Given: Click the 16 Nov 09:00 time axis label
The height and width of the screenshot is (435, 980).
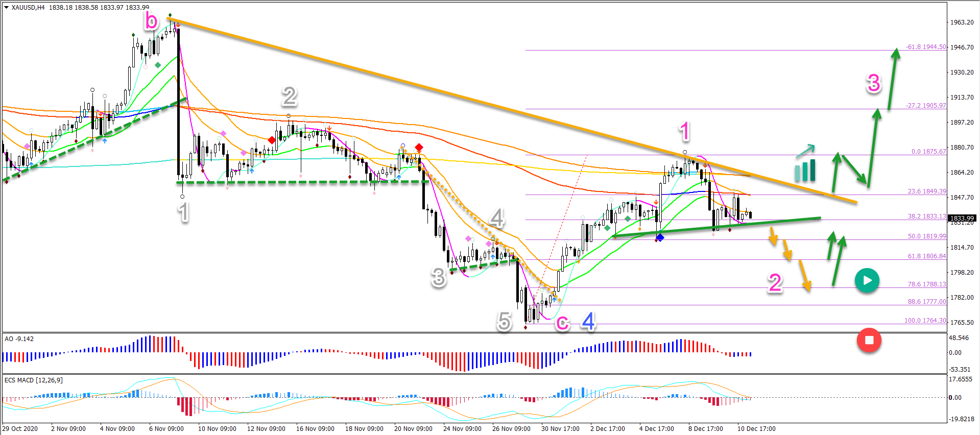Looking at the screenshot, I should pyautogui.click(x=315, y=429).
